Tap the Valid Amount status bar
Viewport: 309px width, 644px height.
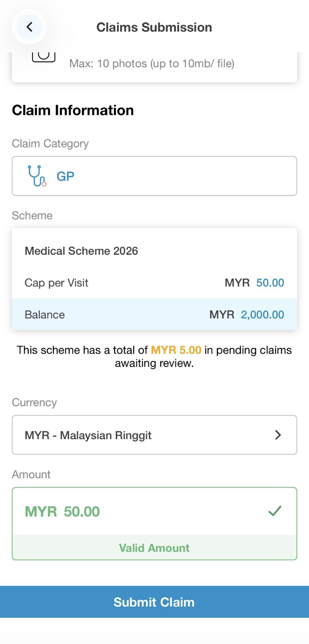(x=154, y=548)
